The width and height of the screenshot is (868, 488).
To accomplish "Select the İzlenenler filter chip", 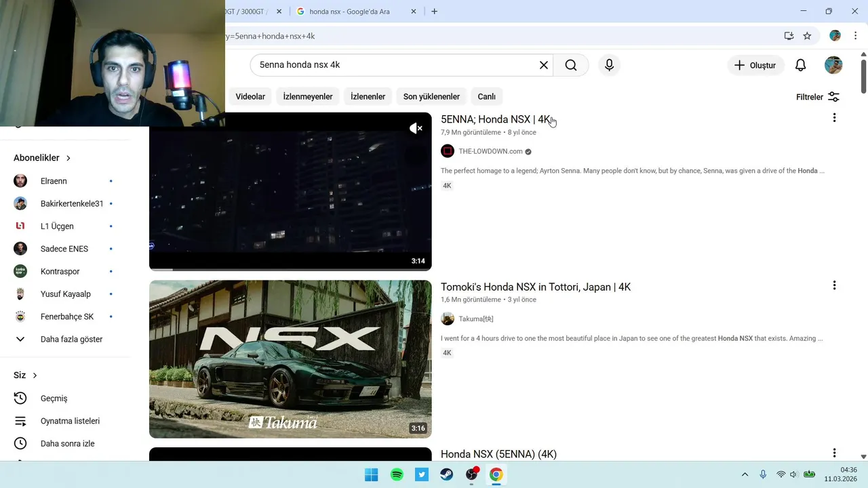I will tap(368, 96).
